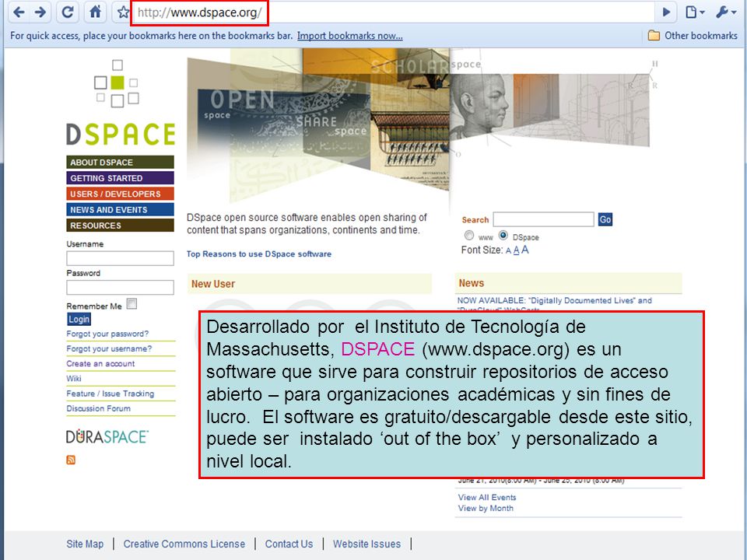Select the DSpace radio button

click(503, 235)
